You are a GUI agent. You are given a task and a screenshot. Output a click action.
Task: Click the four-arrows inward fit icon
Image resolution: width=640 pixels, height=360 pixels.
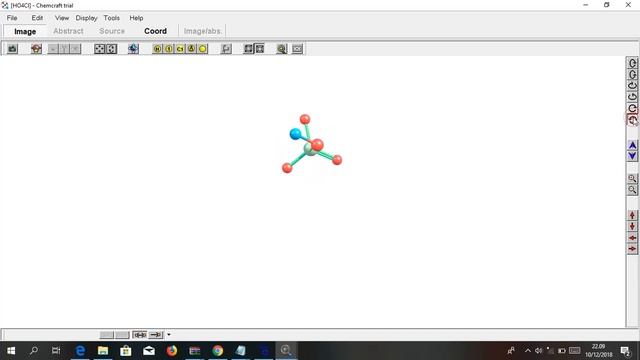coord(111,49)
